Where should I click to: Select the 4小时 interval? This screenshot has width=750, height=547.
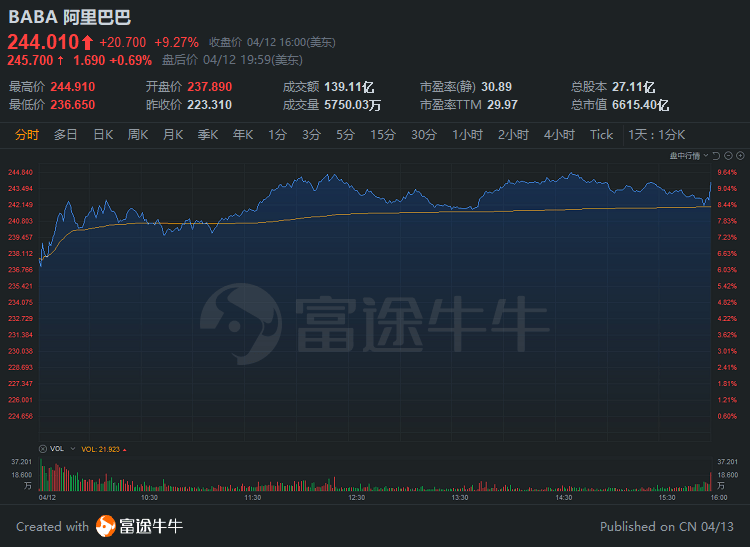559,135
